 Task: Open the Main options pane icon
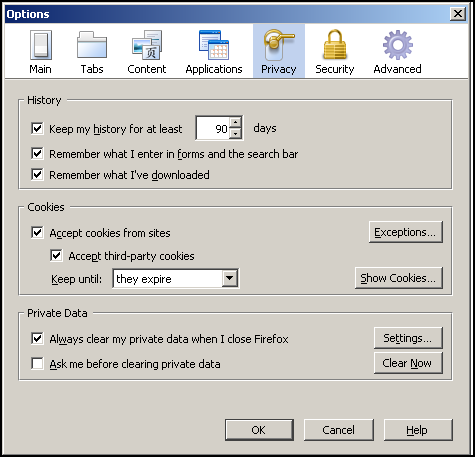point(41,45)
